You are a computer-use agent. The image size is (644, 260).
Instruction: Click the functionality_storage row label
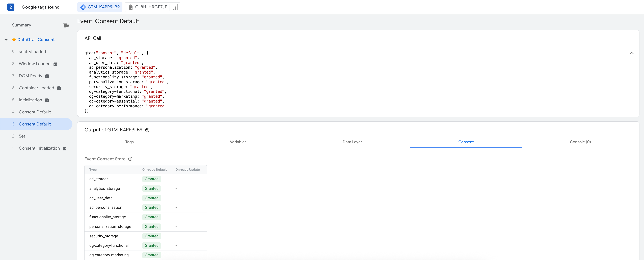(108, 217)
